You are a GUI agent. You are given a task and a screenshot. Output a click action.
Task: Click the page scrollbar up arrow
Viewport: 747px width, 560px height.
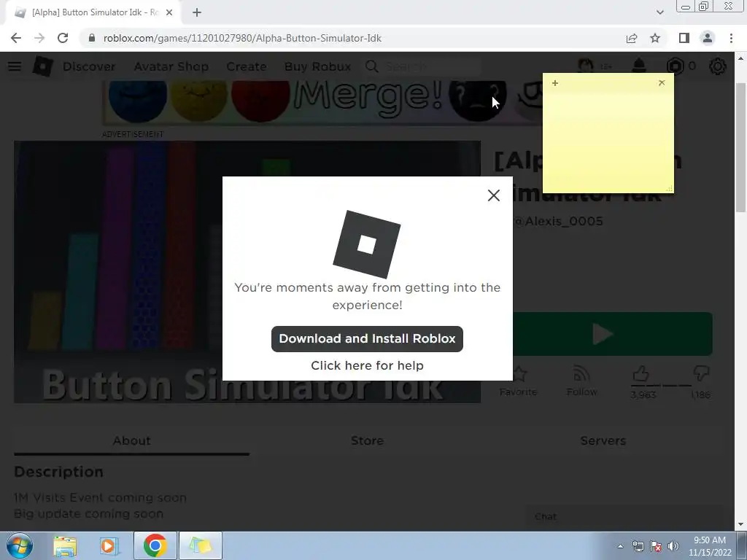click(x=741, y=58)
